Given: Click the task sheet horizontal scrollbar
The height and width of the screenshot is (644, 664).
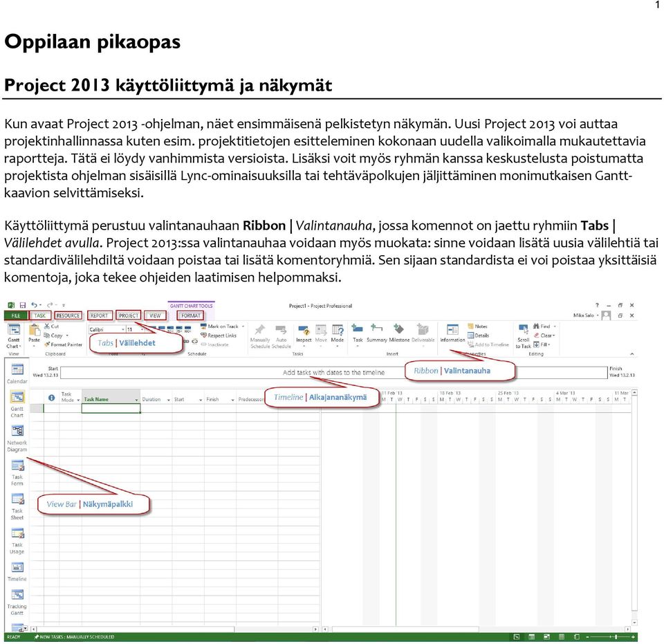Looking at the screenshot, I should tap(175, 629).
